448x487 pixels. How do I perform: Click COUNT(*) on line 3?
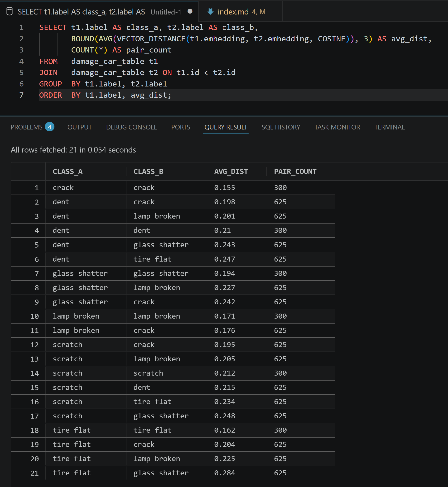click(89, 50)
